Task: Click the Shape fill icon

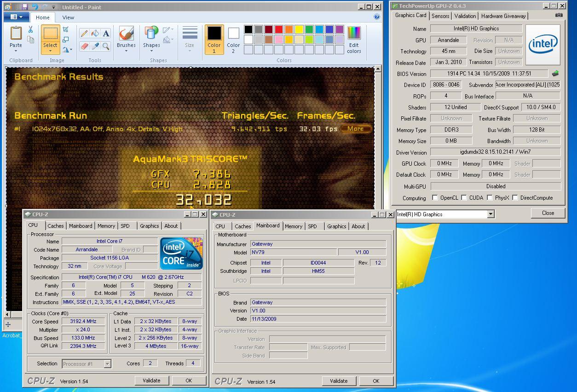Action: coord(166,40)
